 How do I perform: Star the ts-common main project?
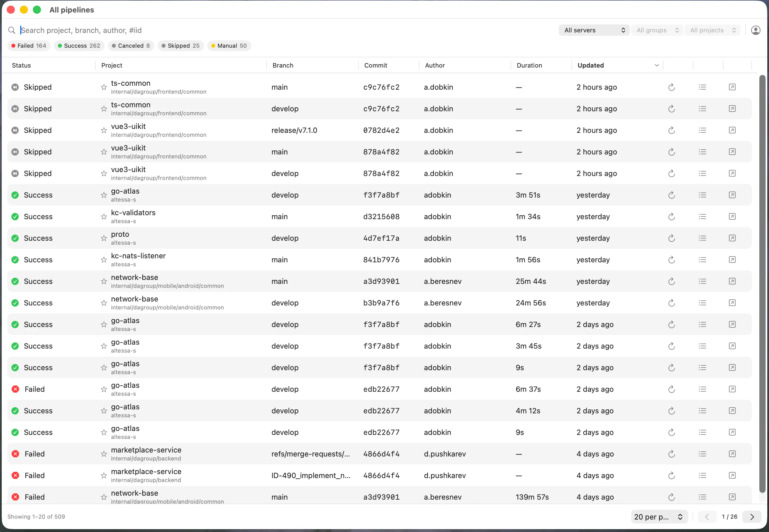pyautogui.click(x=104, y=87)
